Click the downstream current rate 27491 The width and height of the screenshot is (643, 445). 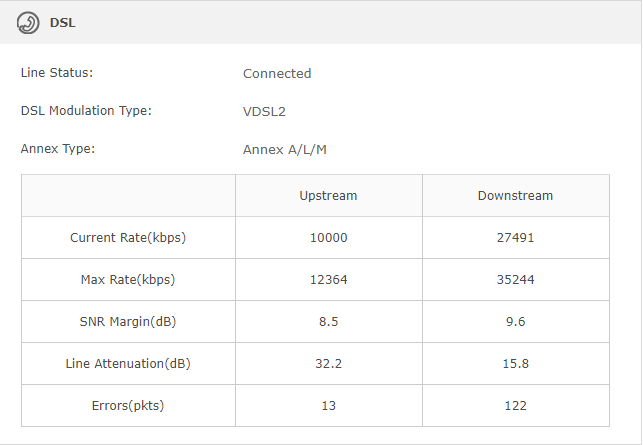(x=515, y=238)
